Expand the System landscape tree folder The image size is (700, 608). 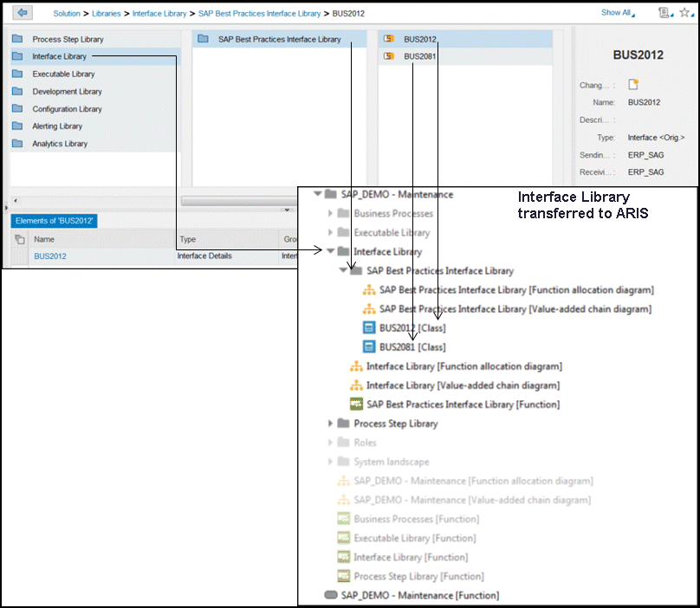(x=330, y=461)
